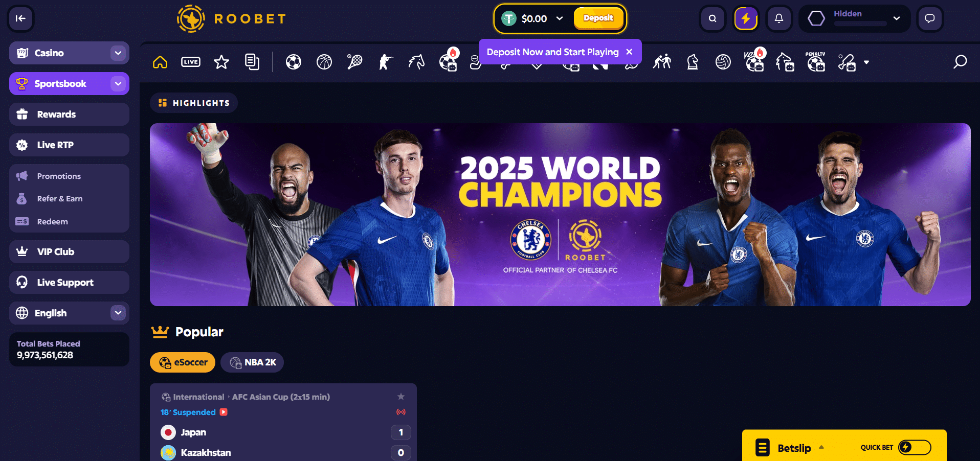Select the tennis racket sport icon
This screenshot has height=461, width=980.
354,62
